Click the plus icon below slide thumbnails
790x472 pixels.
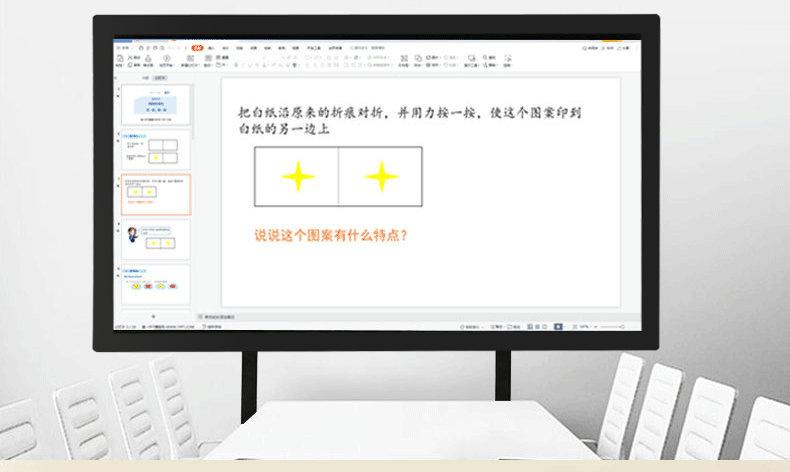pyautogui.click(x=153, y=316)
